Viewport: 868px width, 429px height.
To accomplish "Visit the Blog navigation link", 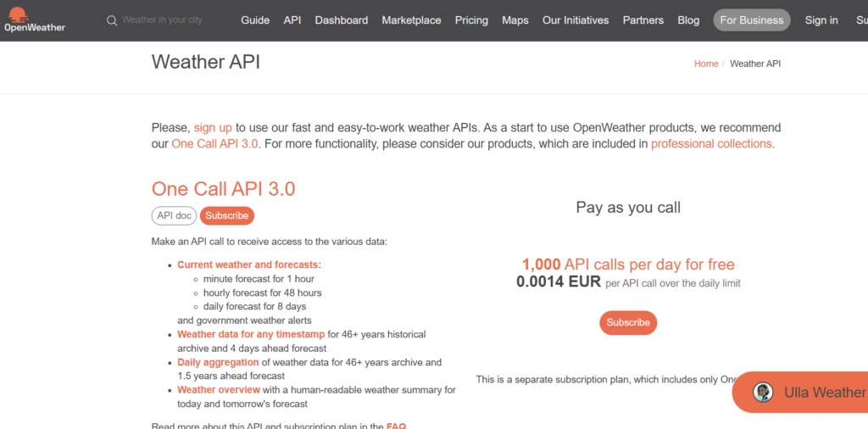I will tap(688, 20).
